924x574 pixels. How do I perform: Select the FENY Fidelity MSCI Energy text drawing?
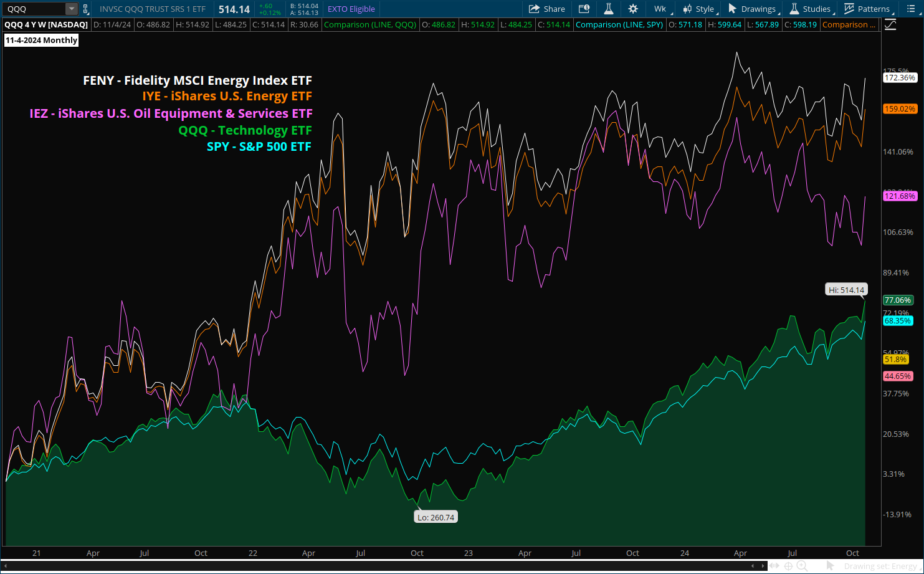(198, 80)
